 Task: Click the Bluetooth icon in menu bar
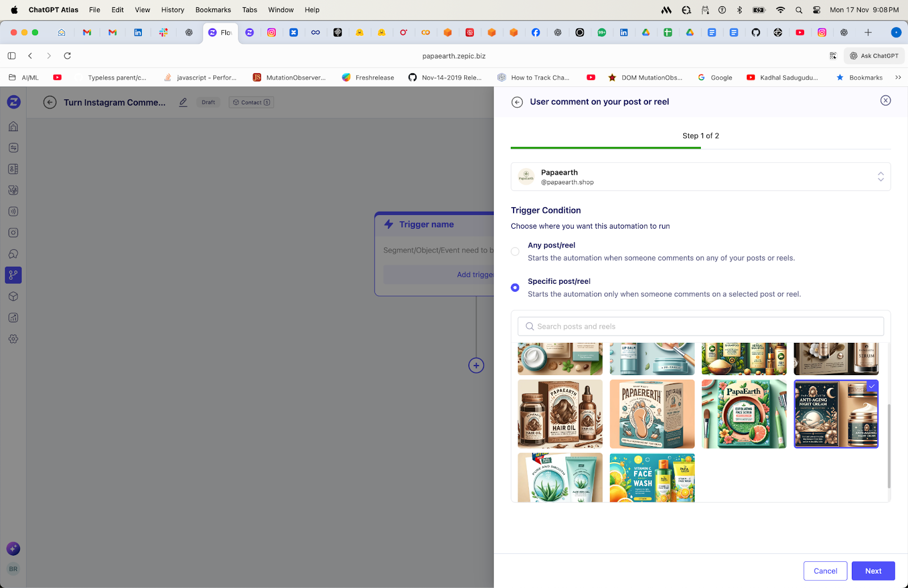coord(739,10)
